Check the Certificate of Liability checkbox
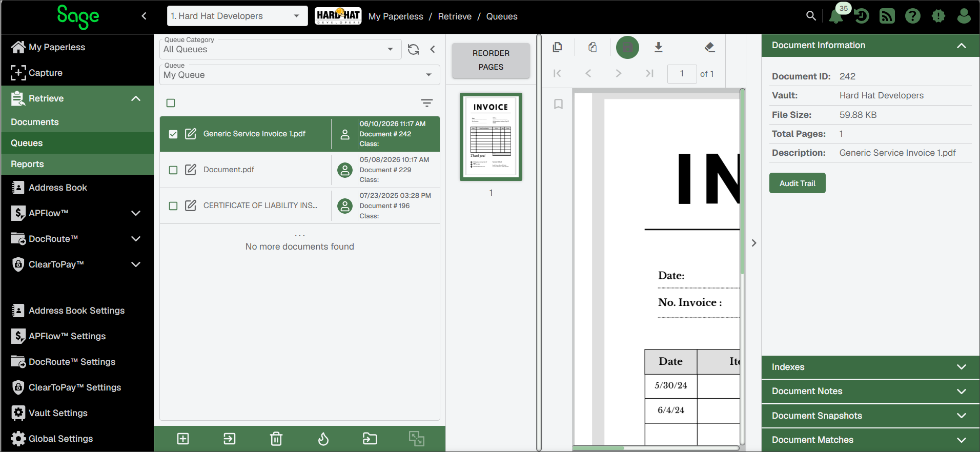 coord(173,206)
